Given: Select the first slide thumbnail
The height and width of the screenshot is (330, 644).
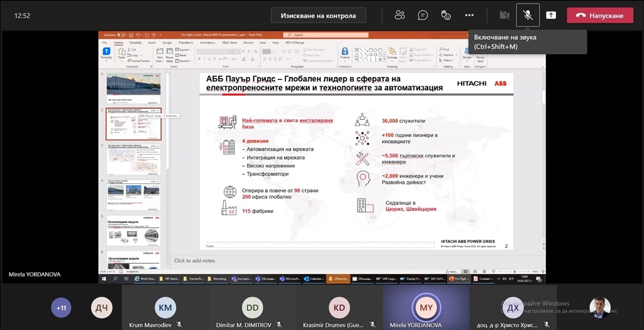Looking at the screenshot, I should (x=133, y=87).
